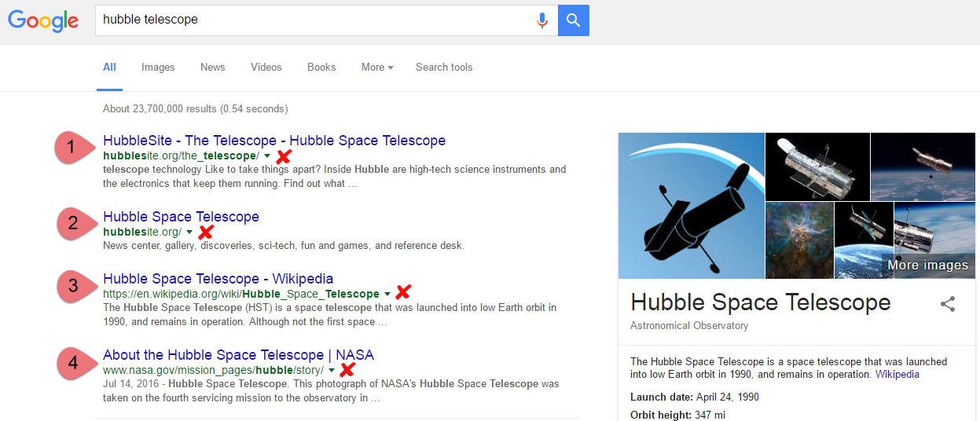Switch to the Videos tab
Viewport: 980px width, 421px height.
click(x=266, y=68)
